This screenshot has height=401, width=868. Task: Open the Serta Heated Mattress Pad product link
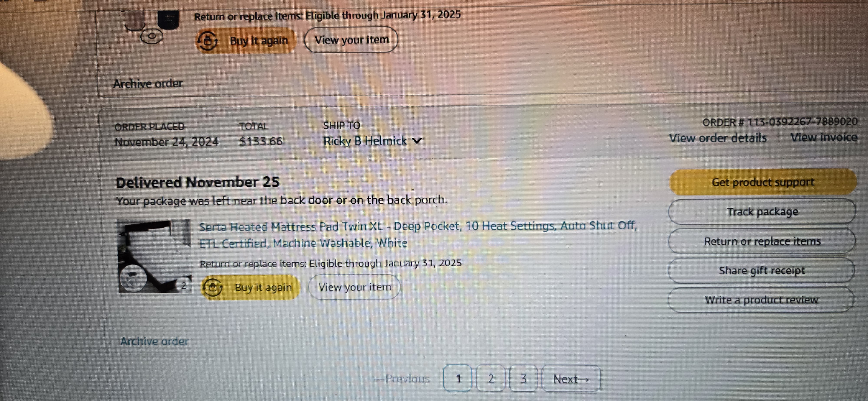coord(418,234)
